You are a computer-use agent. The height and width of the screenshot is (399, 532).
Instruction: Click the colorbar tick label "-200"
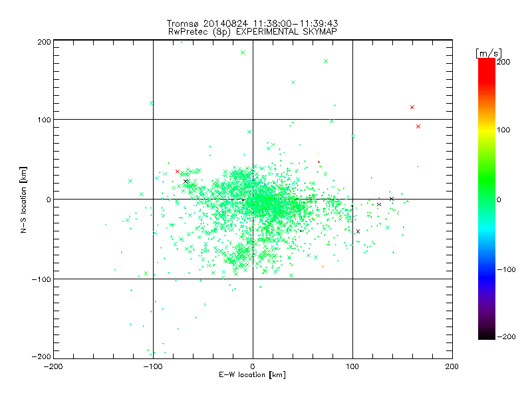tap(506, 336)
